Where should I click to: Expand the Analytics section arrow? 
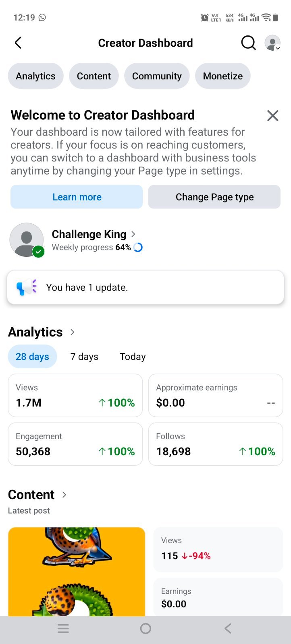click(x=73, y=332)
